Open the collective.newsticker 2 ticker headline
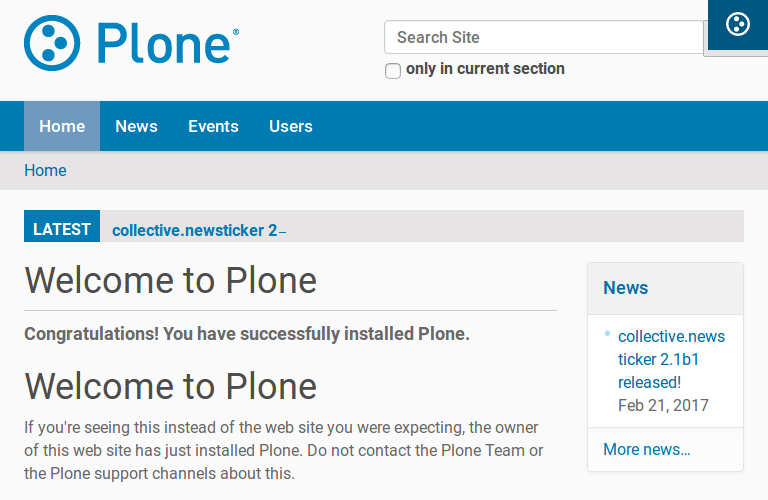The image size is (768, 500). pyautogui.click(x=199, y=230)
